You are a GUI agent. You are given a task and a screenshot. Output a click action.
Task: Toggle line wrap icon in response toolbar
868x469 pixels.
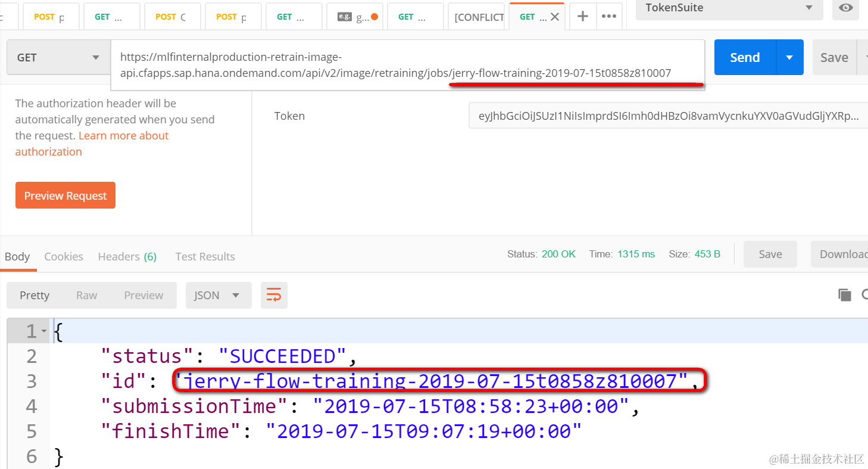point(274,295)
